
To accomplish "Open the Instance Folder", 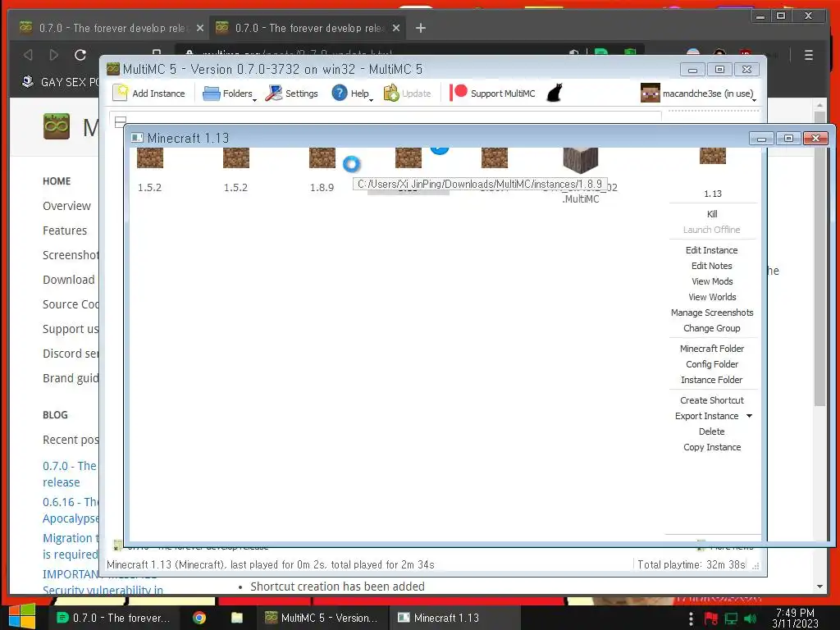I will (x=711, y=379).
